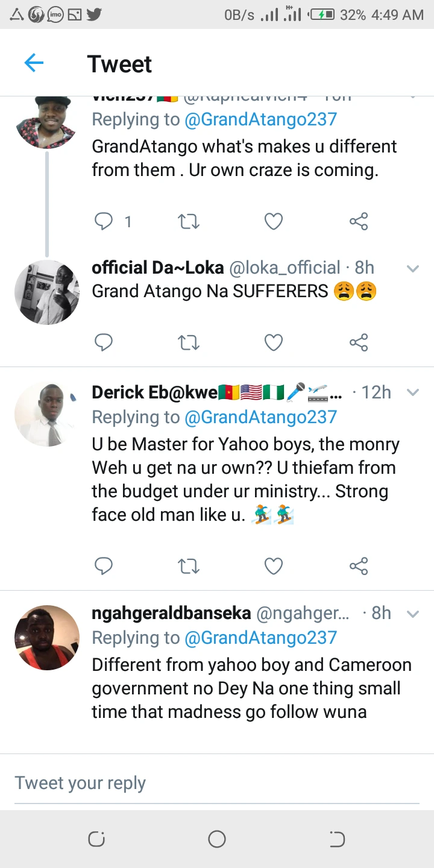Like official Da~Loka's tweet

click(274, 343)
